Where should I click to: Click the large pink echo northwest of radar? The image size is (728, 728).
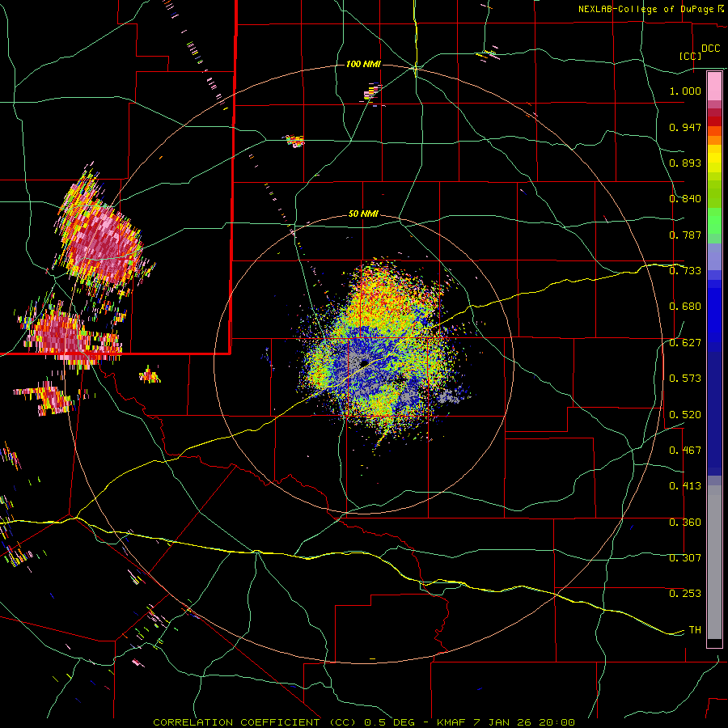coord(101,237)
